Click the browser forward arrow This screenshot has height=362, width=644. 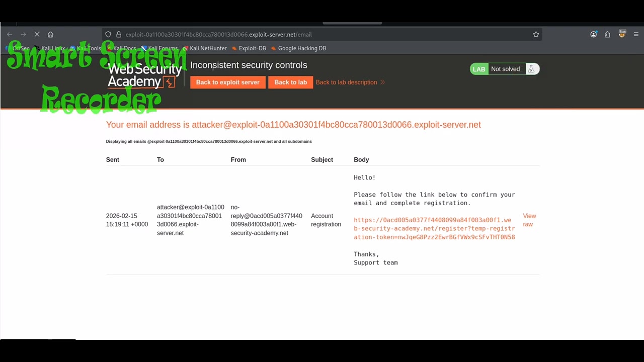pyautogui.click(x=23, y=35)
